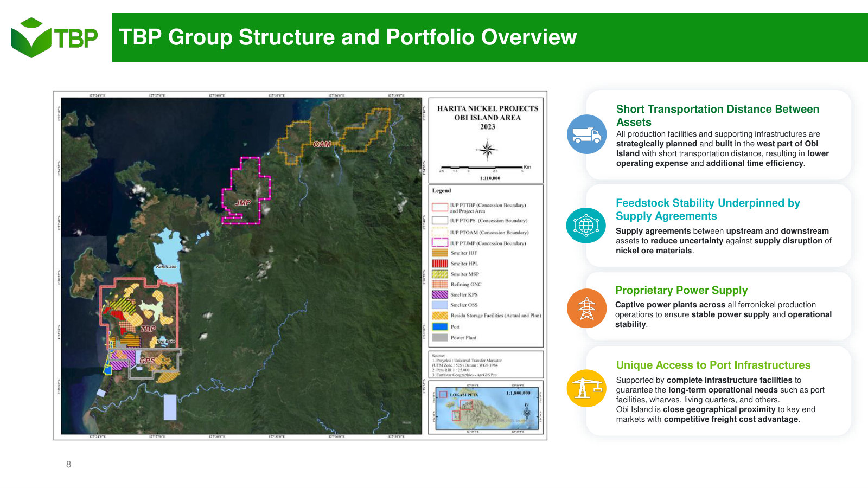Select the slide title 'TBP Group Structure and Portfolio Overview'
The height and width of the screenshot is (488, 868).
348,37
